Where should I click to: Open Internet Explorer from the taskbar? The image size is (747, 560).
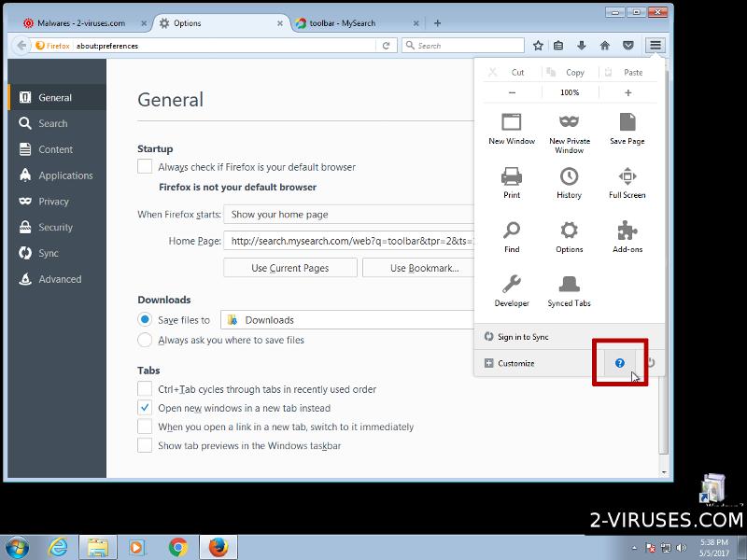[x=59, y=548]
